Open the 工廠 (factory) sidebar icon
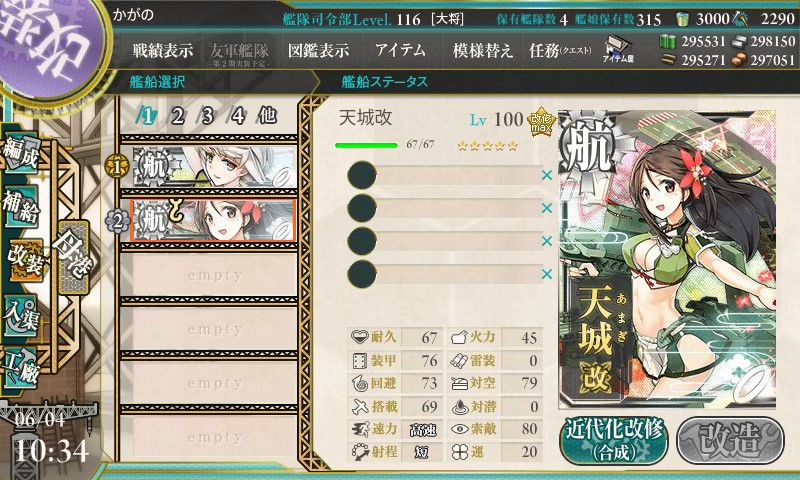Screen dimensions: 800x480 coord(21,368)
